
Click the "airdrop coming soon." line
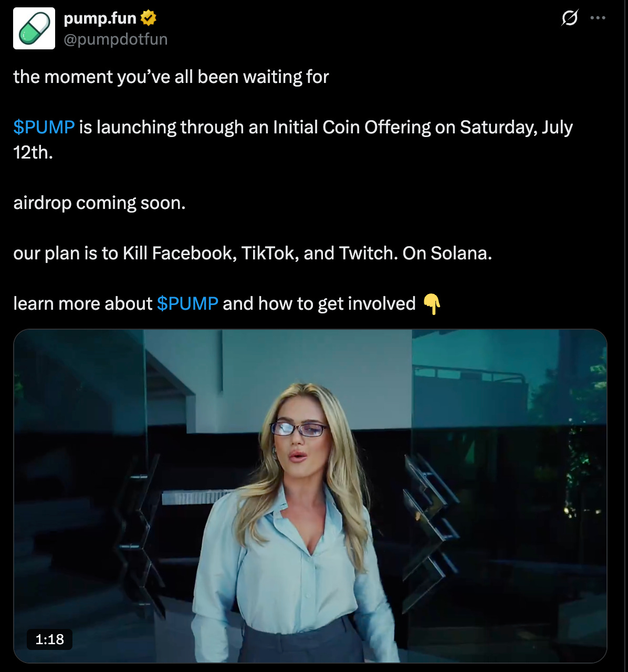click(99, 203)
